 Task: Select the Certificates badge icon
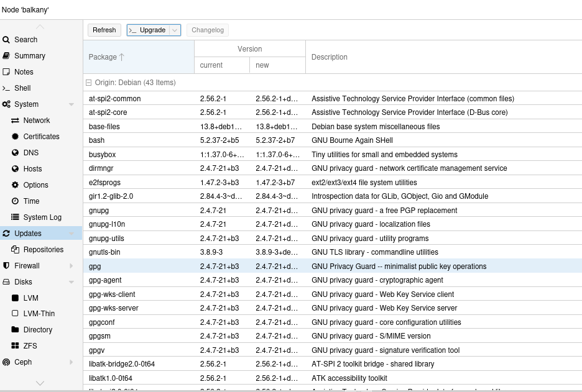(16, 137)
